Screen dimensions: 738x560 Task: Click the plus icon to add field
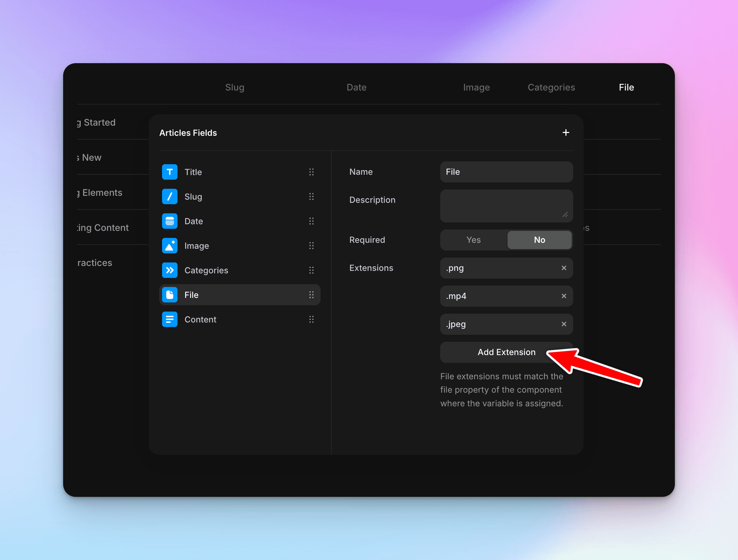(x=565, y=133)
